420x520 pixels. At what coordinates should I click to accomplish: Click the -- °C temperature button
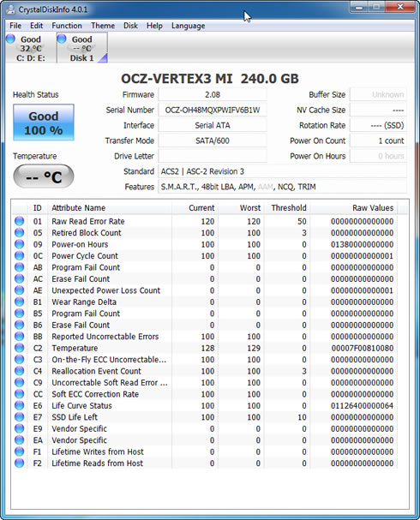click(x=44, y=176)
